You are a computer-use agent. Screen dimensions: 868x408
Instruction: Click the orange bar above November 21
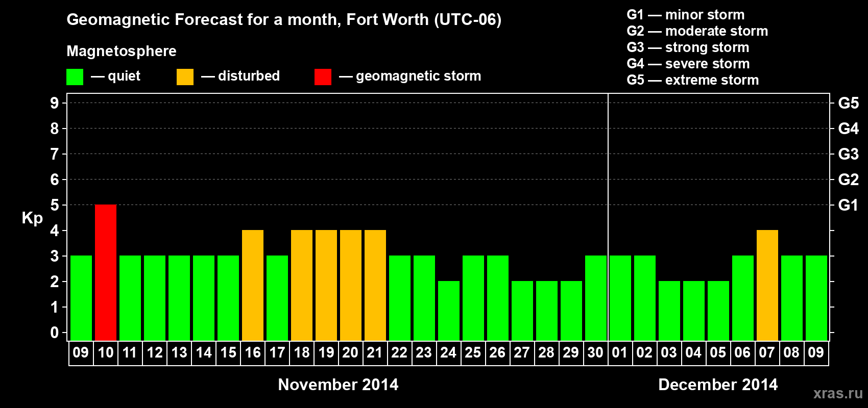[x=375, y=285]
